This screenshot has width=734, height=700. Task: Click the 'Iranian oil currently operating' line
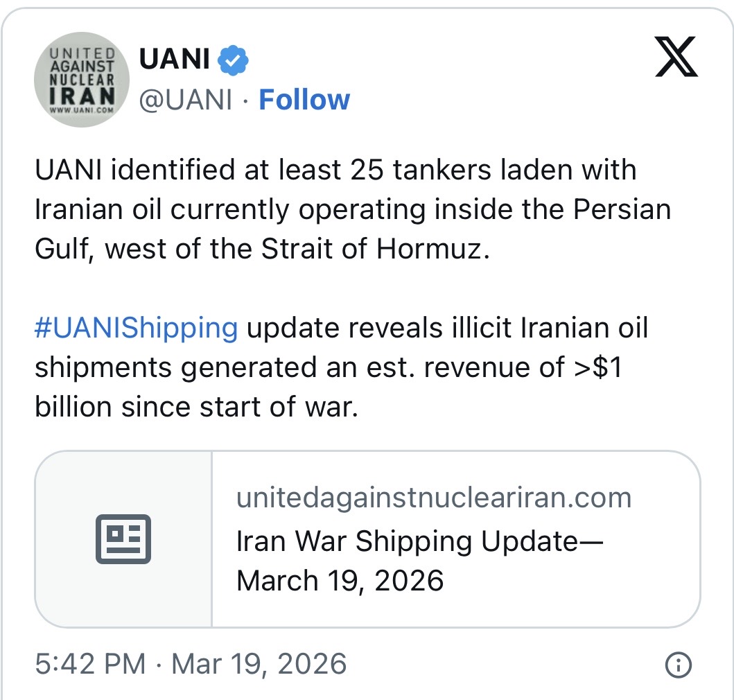point(352,209)
